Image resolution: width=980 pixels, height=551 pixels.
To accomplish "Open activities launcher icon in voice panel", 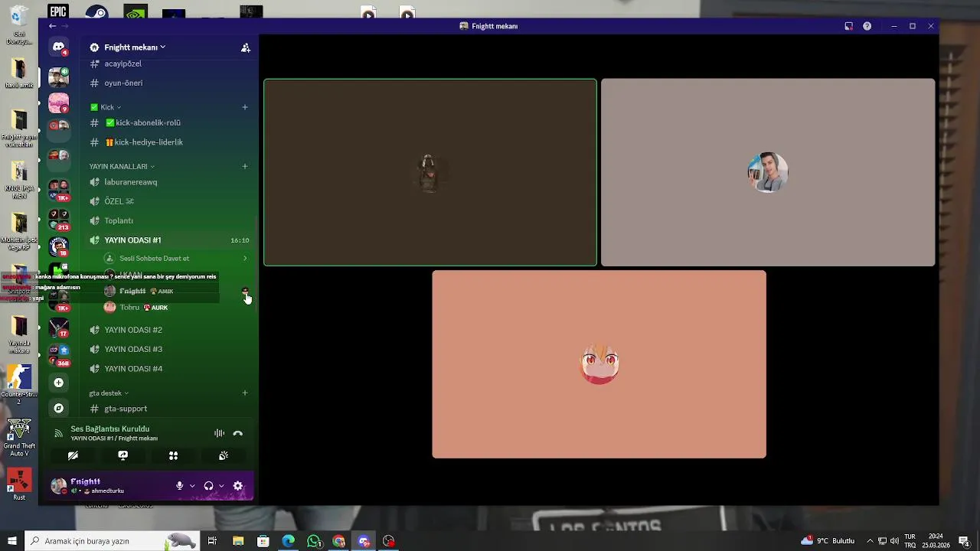I will 173,455.
